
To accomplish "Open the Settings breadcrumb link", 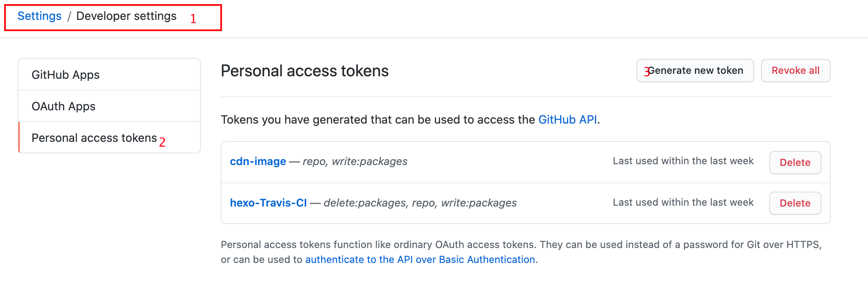I will (x=39, y=16).
